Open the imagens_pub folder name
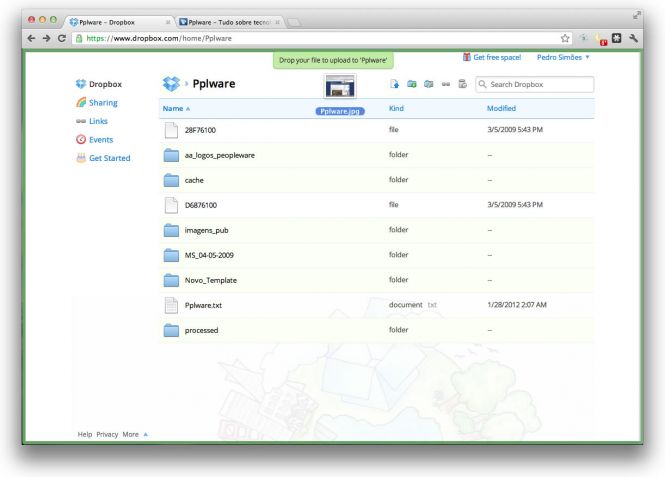This screenshot has height=477, width=665. [x=207, y=230]
